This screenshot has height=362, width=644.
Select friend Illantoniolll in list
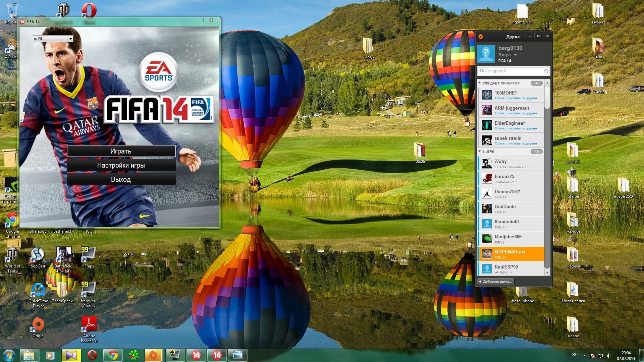(511, 224)
